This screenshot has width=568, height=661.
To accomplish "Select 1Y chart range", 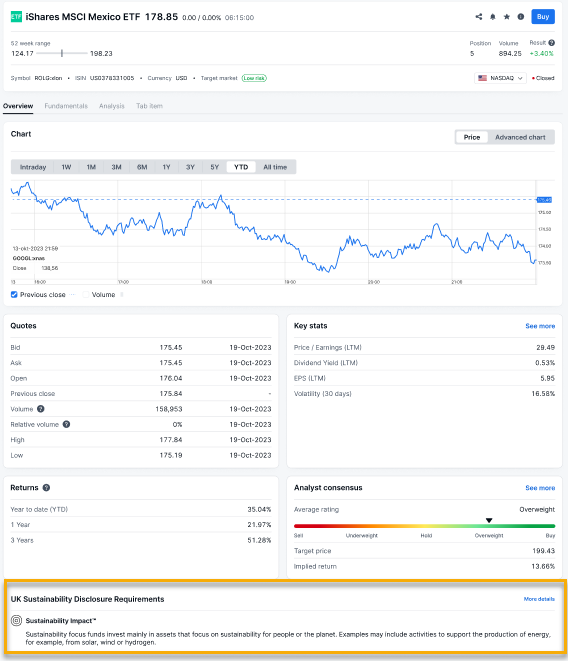I will coord(167,167).
